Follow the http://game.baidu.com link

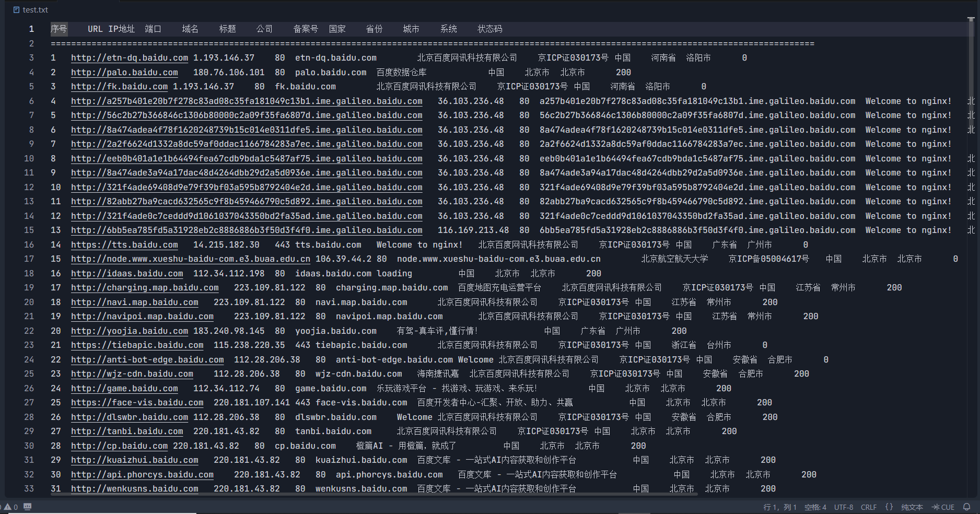(124, 389)
